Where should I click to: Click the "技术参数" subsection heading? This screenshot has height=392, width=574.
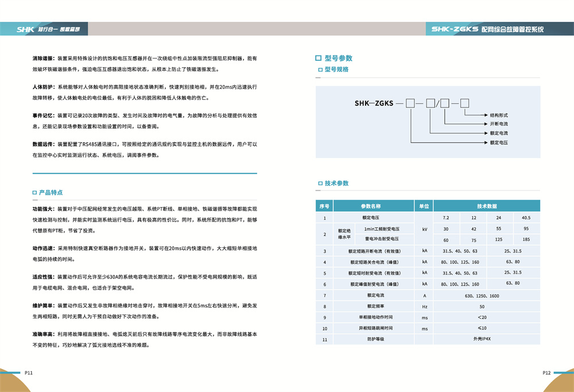tap(336, 183)
